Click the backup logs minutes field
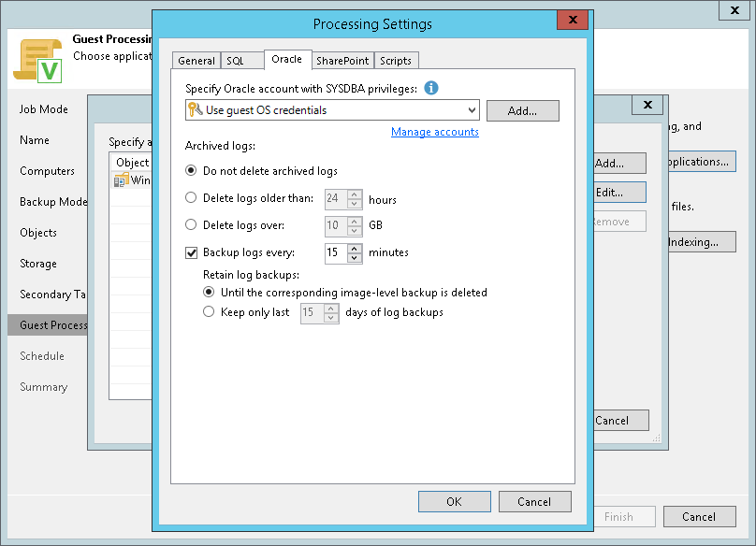The width and height of the screenshot is (756, 546). [x=337, y=252]
